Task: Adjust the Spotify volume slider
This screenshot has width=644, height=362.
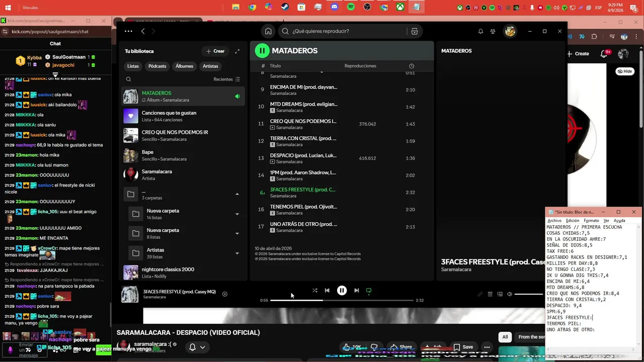Action: click(x=530, y=294)
